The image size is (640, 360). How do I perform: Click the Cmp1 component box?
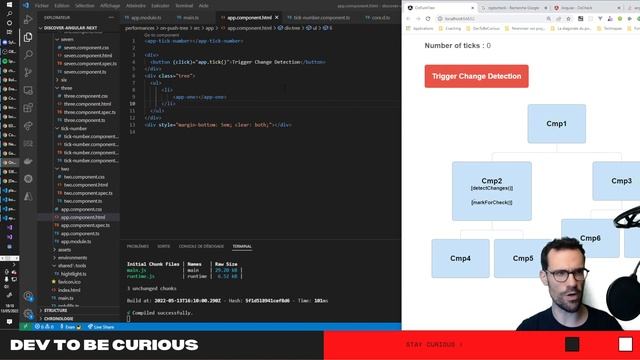pos(556,124)
